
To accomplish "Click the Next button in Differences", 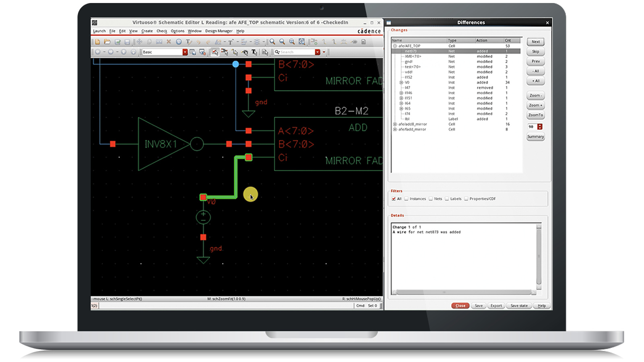I will (536, 42).
